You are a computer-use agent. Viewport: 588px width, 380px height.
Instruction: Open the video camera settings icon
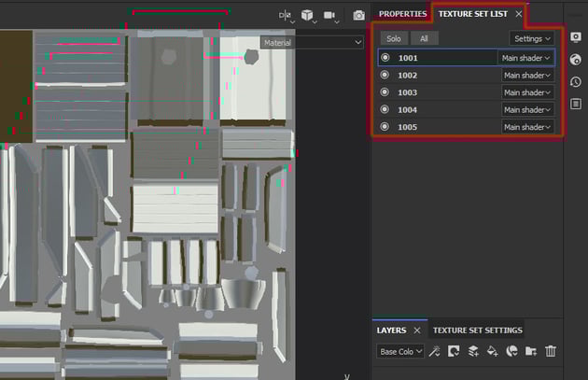click(x=329, y=15)
